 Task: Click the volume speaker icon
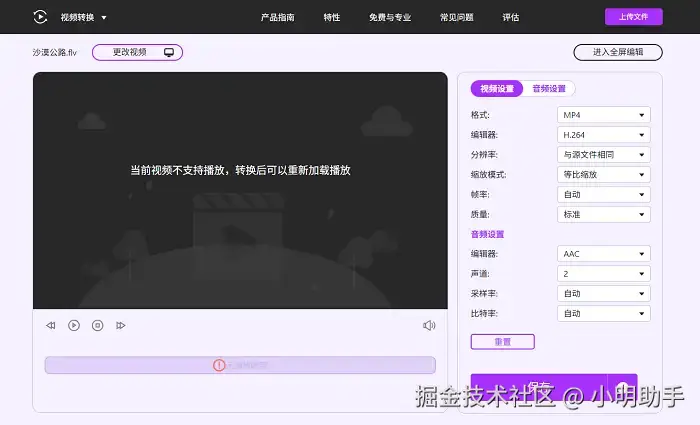tap(429, 325)
